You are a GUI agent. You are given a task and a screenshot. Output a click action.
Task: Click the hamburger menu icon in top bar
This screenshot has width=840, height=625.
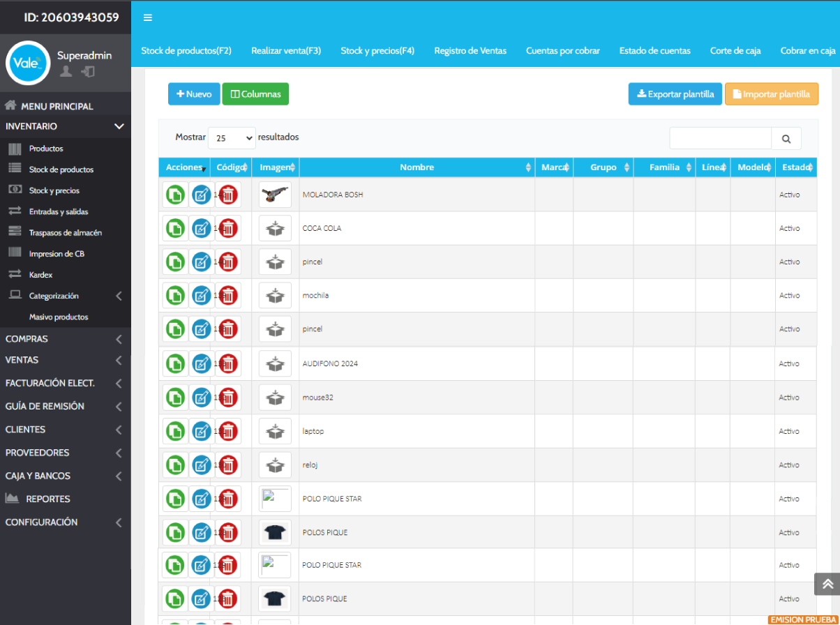click(x=148, y=17)
